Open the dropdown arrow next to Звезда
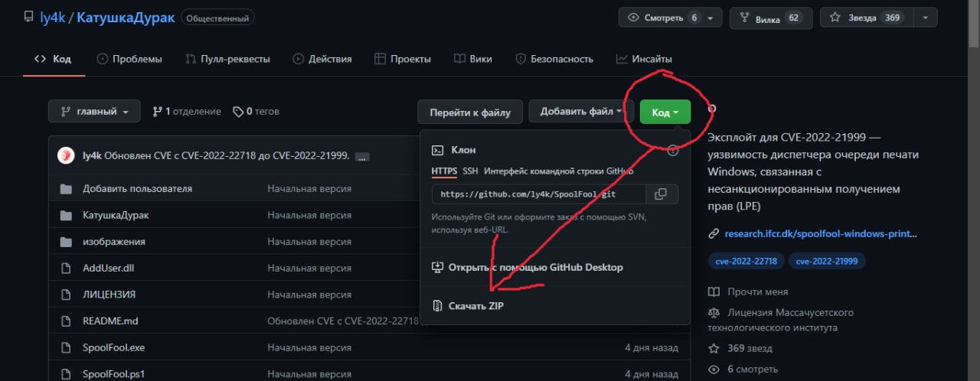Viewport: 980px width, 381px height. [x=925, y=18]
